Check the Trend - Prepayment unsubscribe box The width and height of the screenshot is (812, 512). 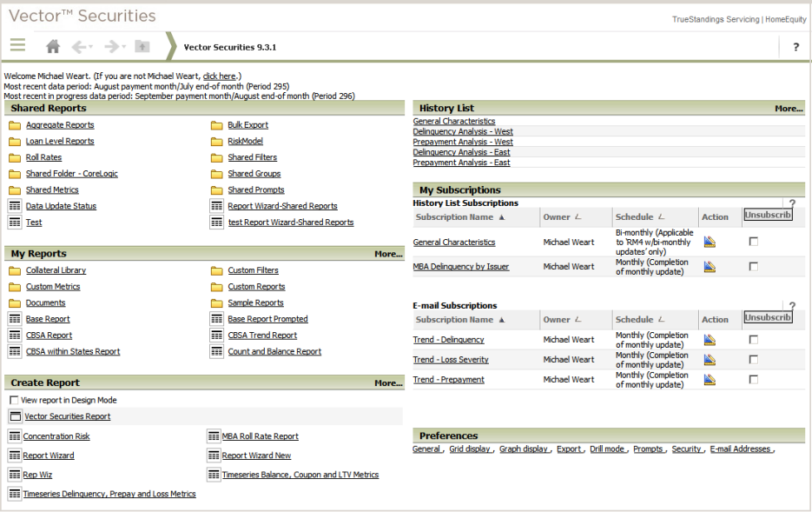(x=754, y=379)
